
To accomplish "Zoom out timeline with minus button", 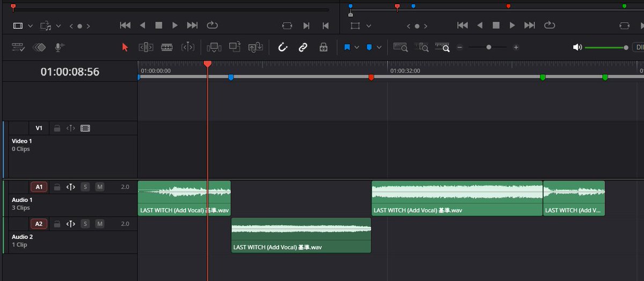I will coord(460,47).
